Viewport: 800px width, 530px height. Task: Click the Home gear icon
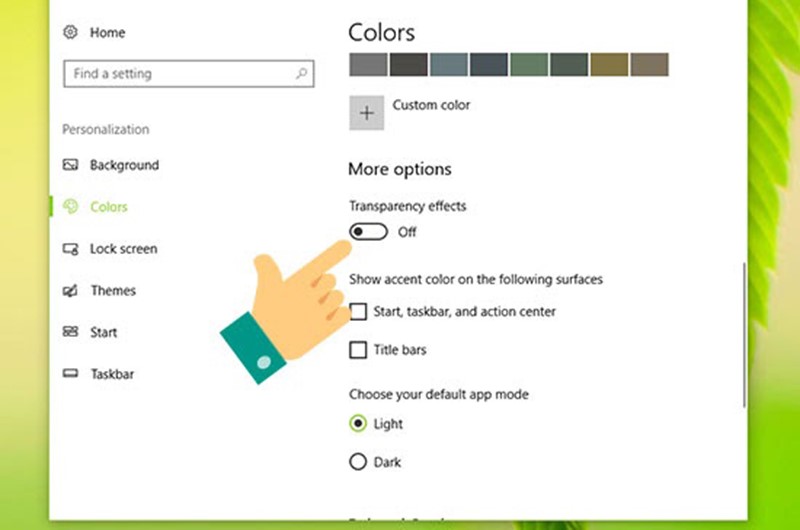point(70,32)
